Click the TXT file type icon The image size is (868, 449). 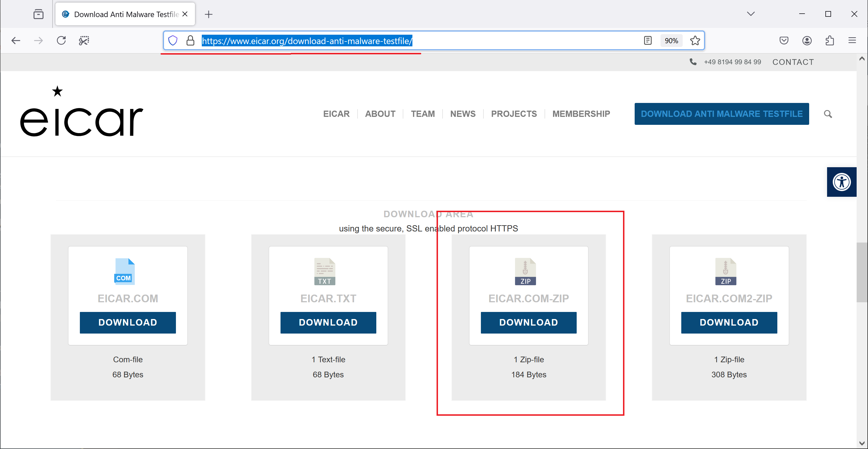325,271
